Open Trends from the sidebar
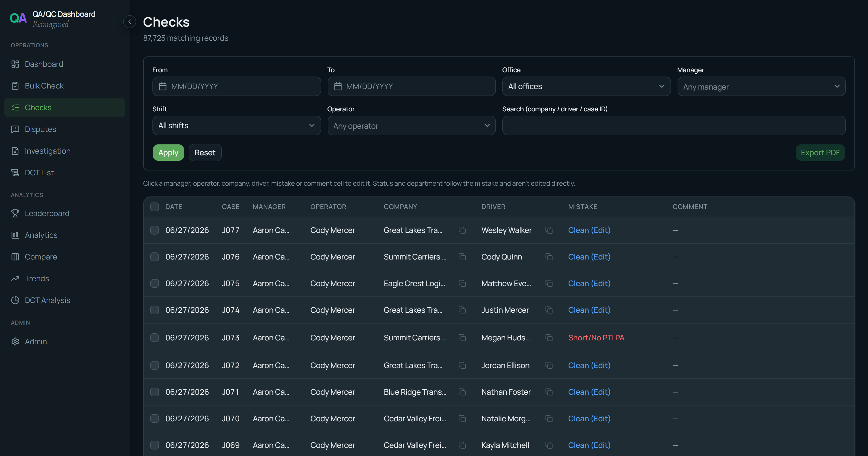The image size is (868, 456). [65, 278]
